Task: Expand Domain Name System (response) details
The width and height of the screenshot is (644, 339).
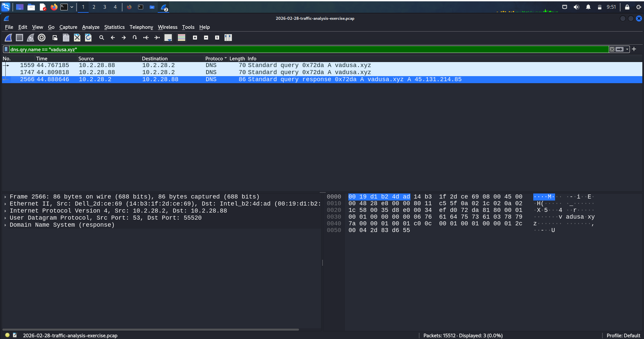Action: pyautogui.click(x=5, y=225)
